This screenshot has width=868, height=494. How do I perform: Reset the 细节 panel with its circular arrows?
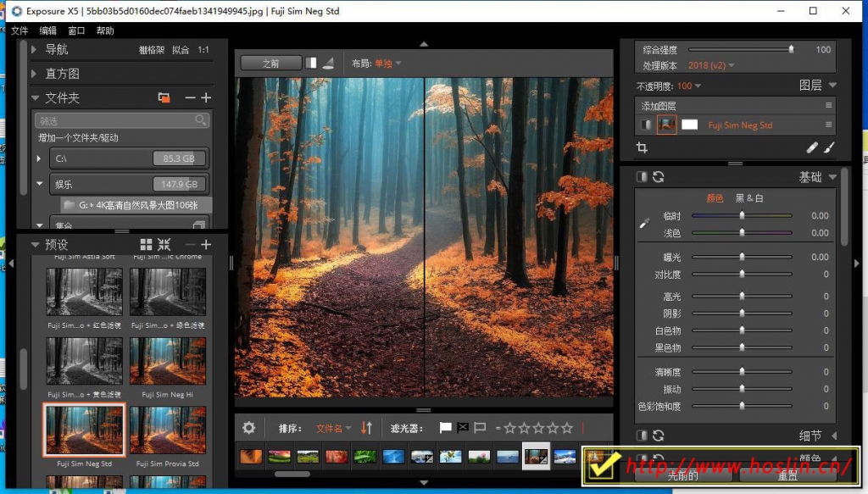pos(658,436)
